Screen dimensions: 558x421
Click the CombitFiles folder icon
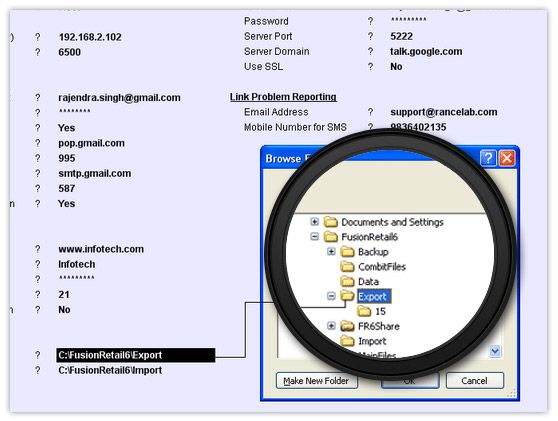pyautogui.click(x=347, y=266)
